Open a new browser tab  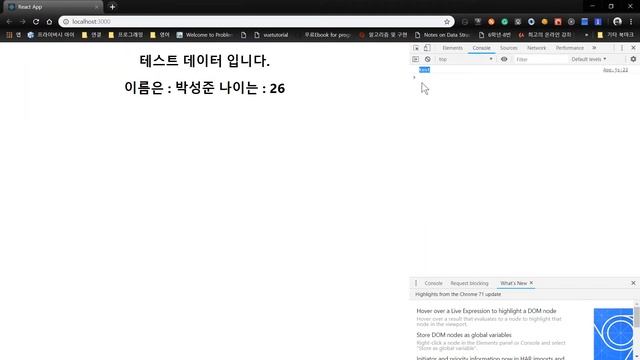112,7
